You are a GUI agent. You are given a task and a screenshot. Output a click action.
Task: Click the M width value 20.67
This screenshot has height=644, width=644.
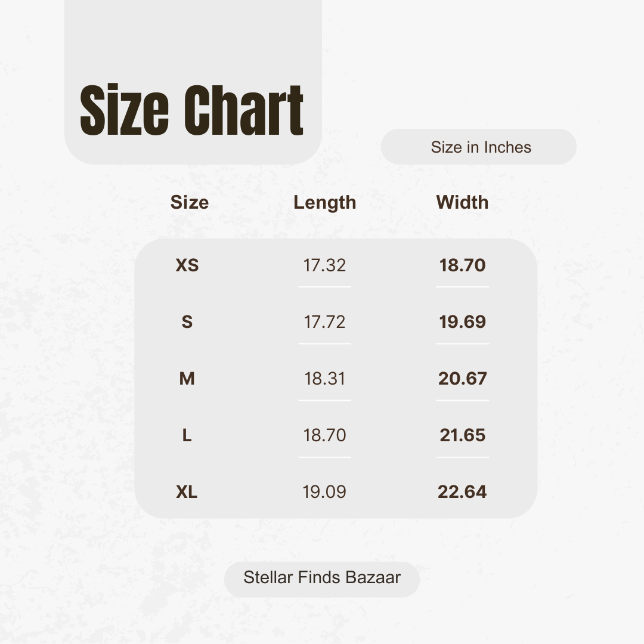(463, 379)
